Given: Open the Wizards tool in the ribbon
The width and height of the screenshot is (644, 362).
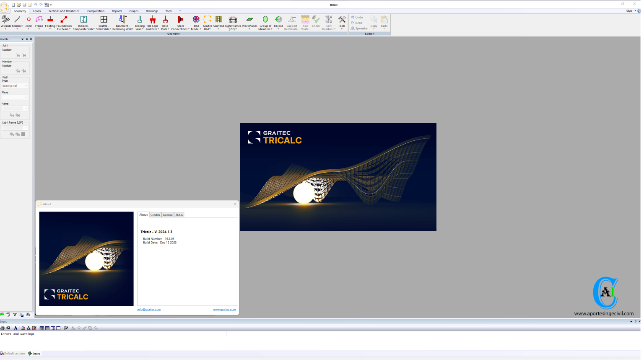Looking at the screenshot, I should point(6,22).
